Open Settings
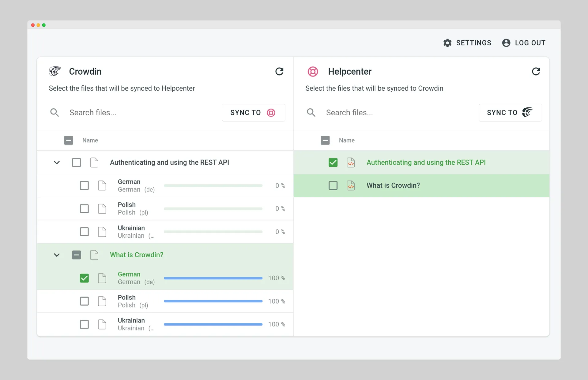 click(x=467, y=43)
